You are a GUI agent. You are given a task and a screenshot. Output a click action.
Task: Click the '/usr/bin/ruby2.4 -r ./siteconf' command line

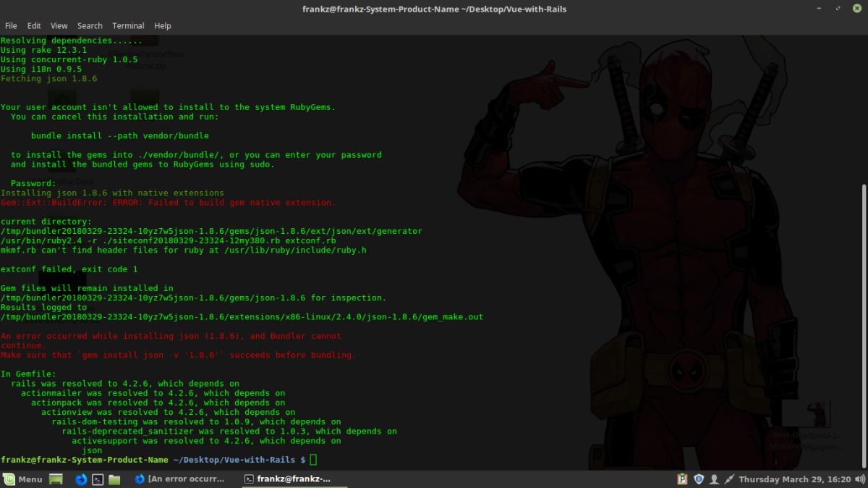168,240
